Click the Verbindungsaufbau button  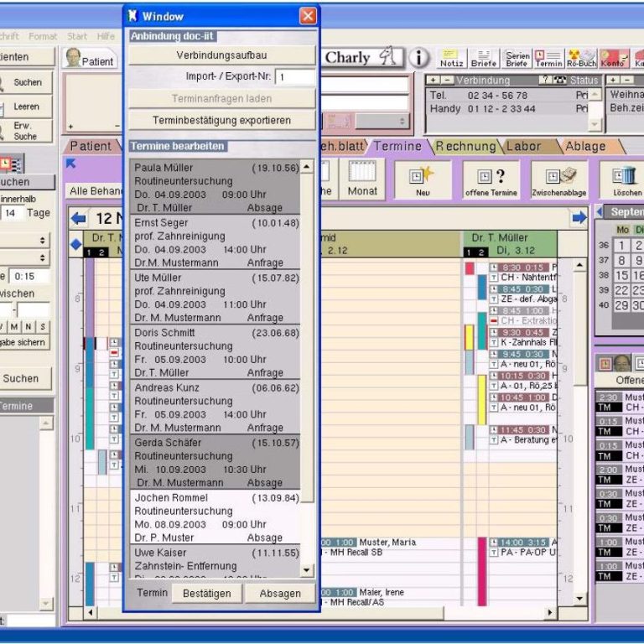click(x=221, y=55)
